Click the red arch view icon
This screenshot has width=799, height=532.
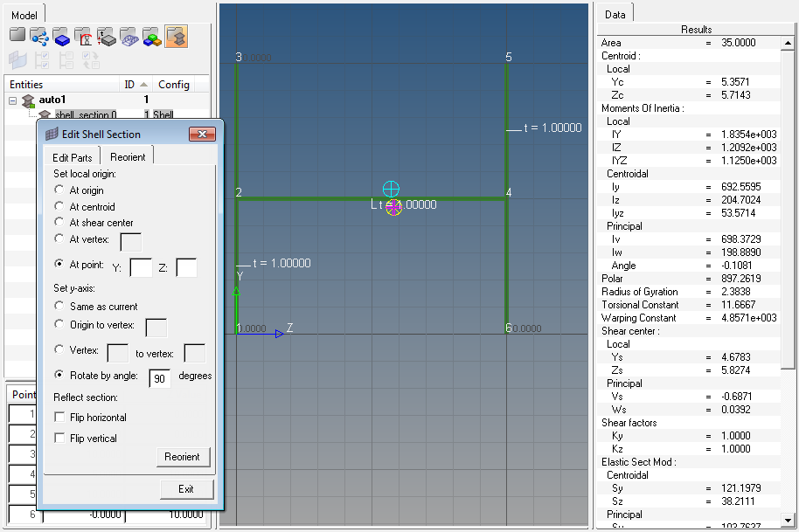pyautogui.click(x=85, y=36)
